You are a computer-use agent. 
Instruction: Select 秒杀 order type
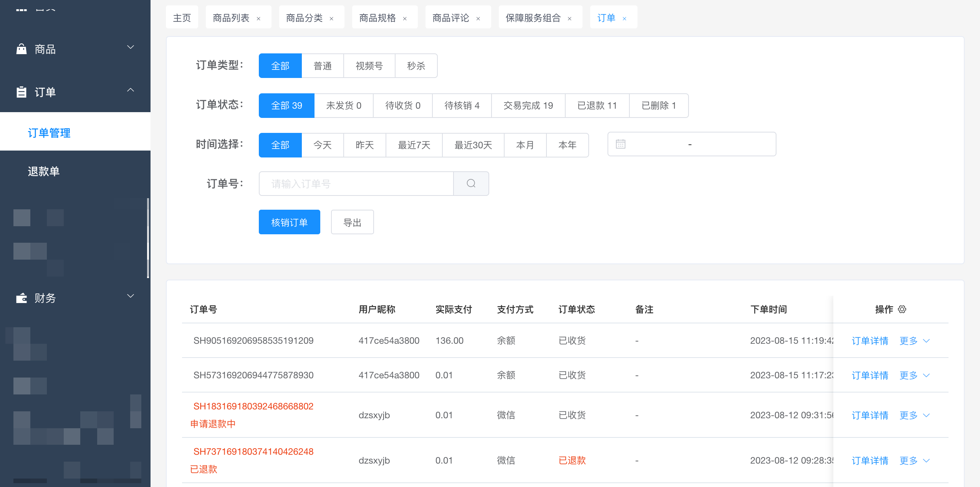[x=416, y=66]
